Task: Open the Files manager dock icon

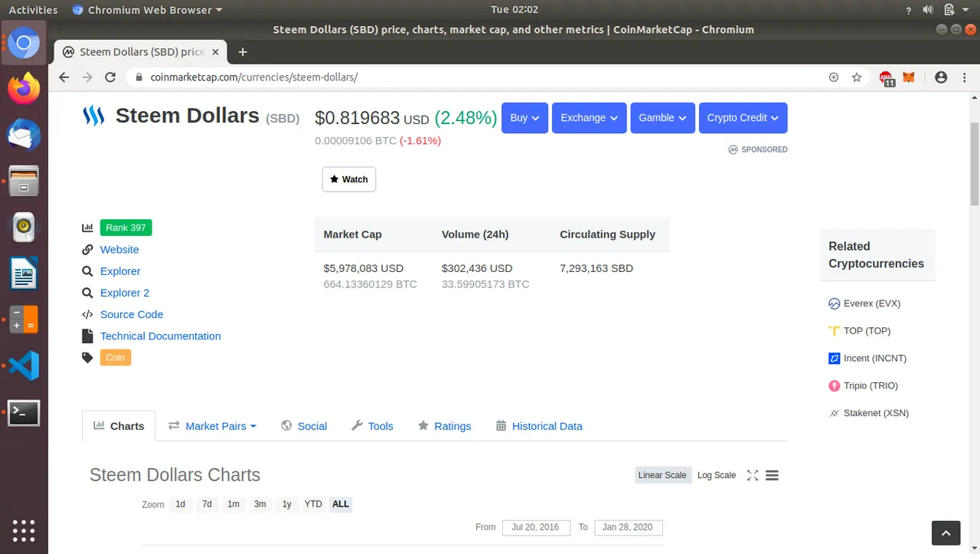Action: coord(24,181)
